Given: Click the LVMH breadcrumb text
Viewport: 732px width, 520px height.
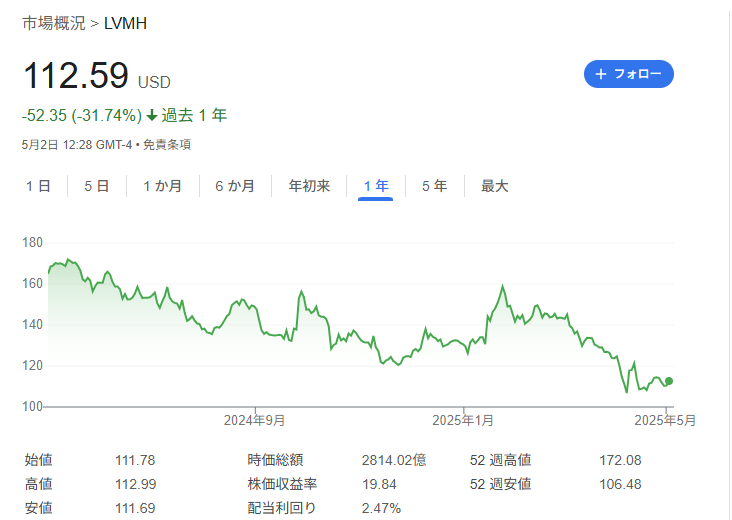Looking at the screenshot, I should (125, 23).
